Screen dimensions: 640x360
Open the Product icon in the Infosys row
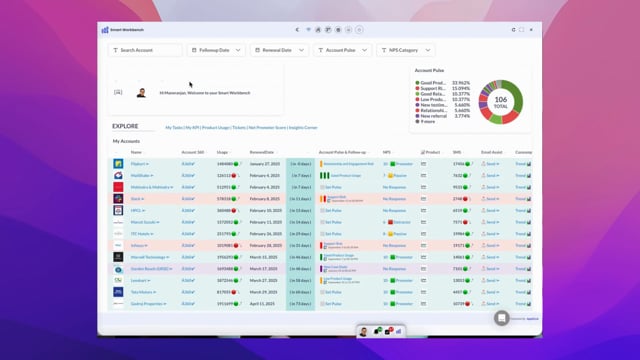[x=423, y=246]
